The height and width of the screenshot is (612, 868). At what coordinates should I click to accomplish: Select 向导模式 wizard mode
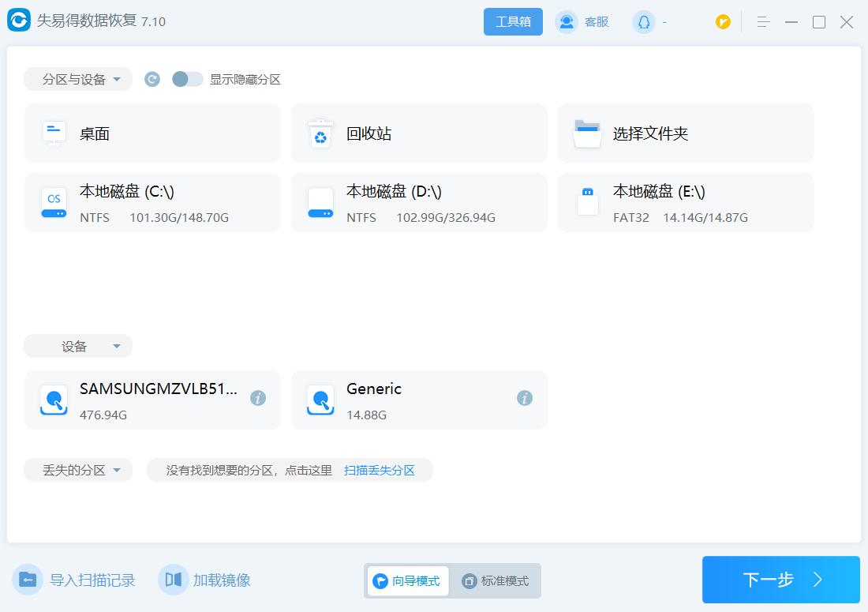point(407,580)
